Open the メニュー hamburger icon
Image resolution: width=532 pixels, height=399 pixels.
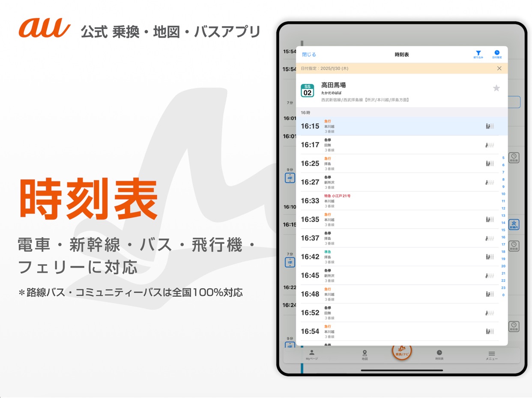coord(491,354)
